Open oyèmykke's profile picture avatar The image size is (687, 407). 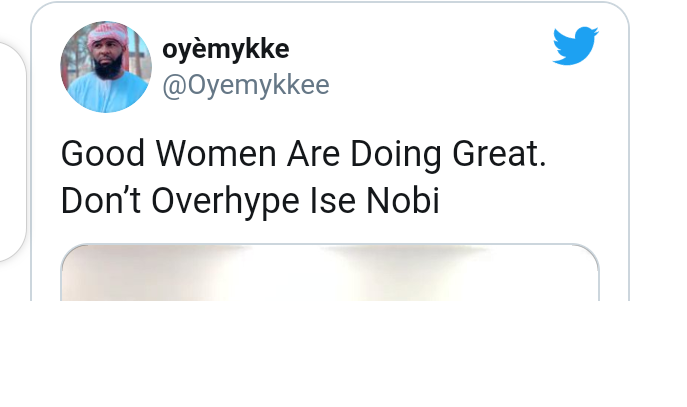pos(106,67)
